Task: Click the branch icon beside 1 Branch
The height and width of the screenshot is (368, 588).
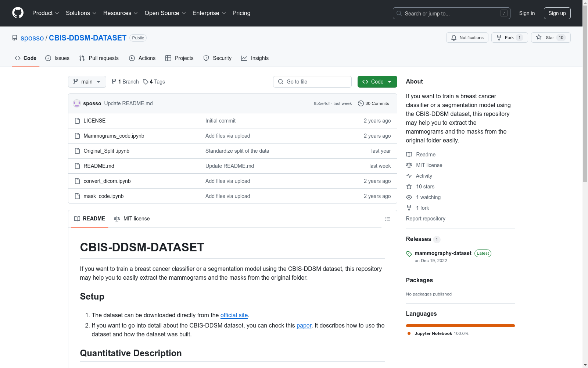Action: point(114,82)
